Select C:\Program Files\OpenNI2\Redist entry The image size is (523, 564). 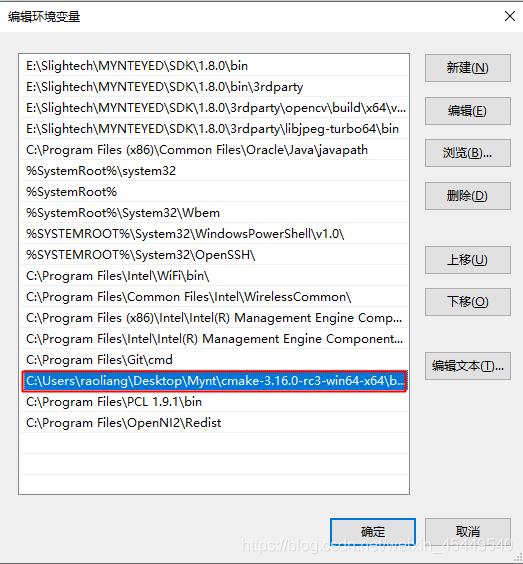(214, 423)
